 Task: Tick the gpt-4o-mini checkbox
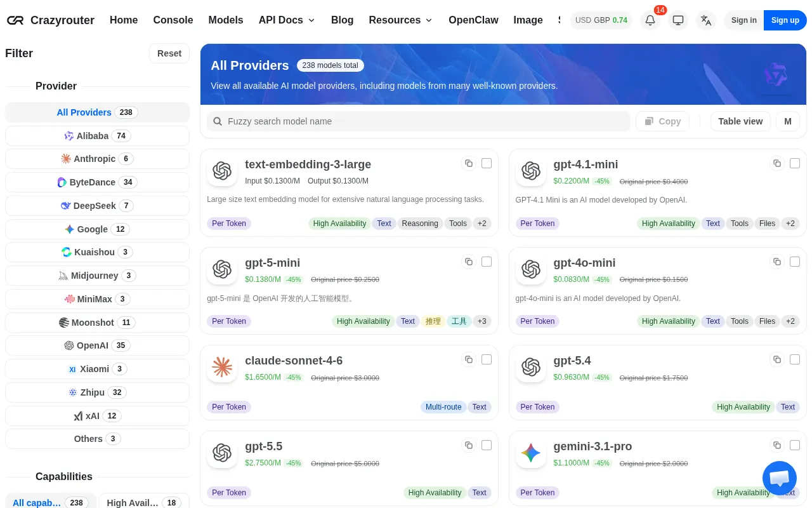click(795, 262)
